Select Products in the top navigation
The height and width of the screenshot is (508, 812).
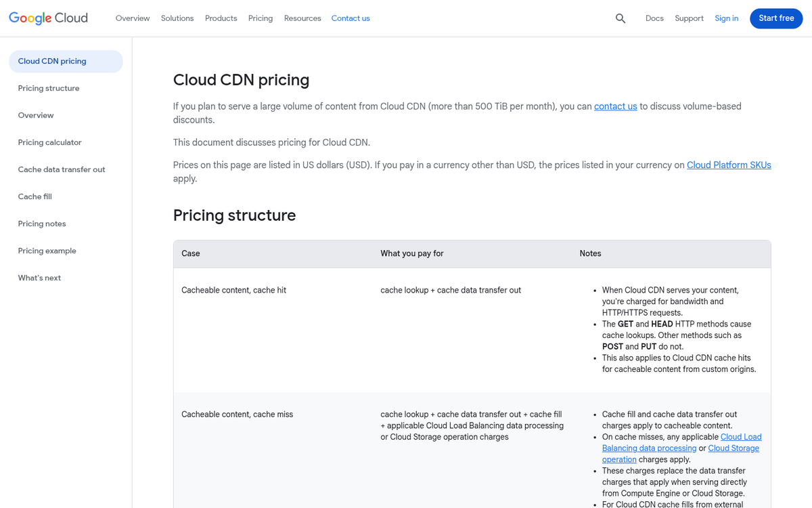pos(221,18)
